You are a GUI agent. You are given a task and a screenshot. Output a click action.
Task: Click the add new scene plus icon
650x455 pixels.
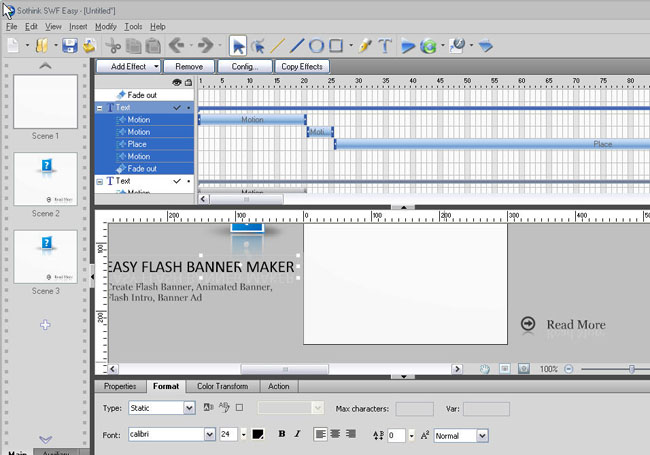45,325
